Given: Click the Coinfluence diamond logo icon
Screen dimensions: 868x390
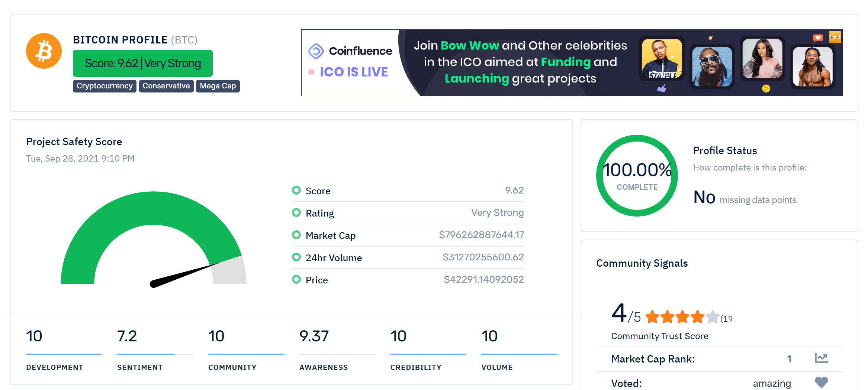Looking at the screenshot, I should coord(316,51).
